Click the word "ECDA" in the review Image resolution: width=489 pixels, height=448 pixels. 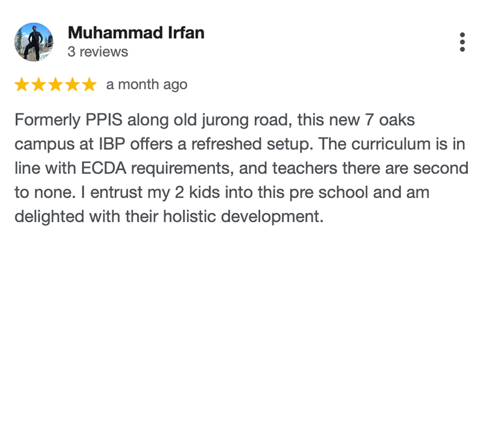click(104, 168)
